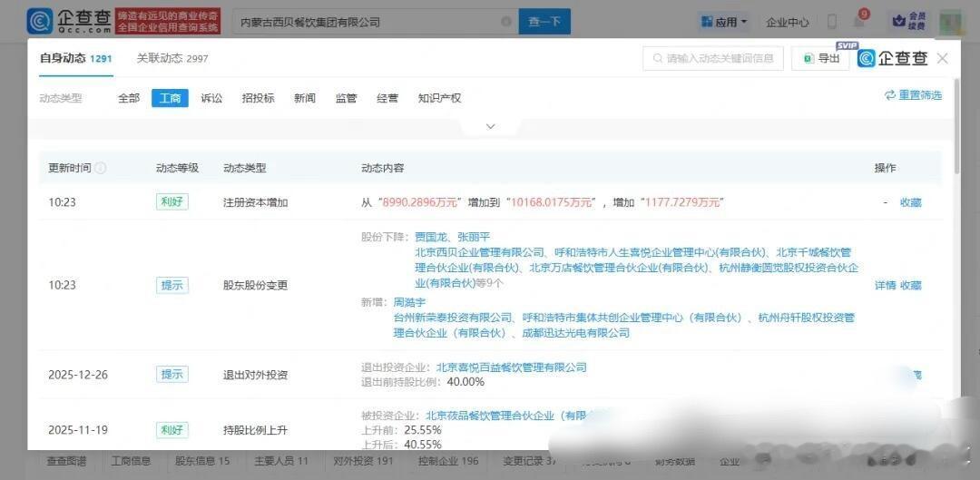Viewport: 980px width, 480px height.
Task: Click the 10168.0175万元 value
Action: pos(554,202)
